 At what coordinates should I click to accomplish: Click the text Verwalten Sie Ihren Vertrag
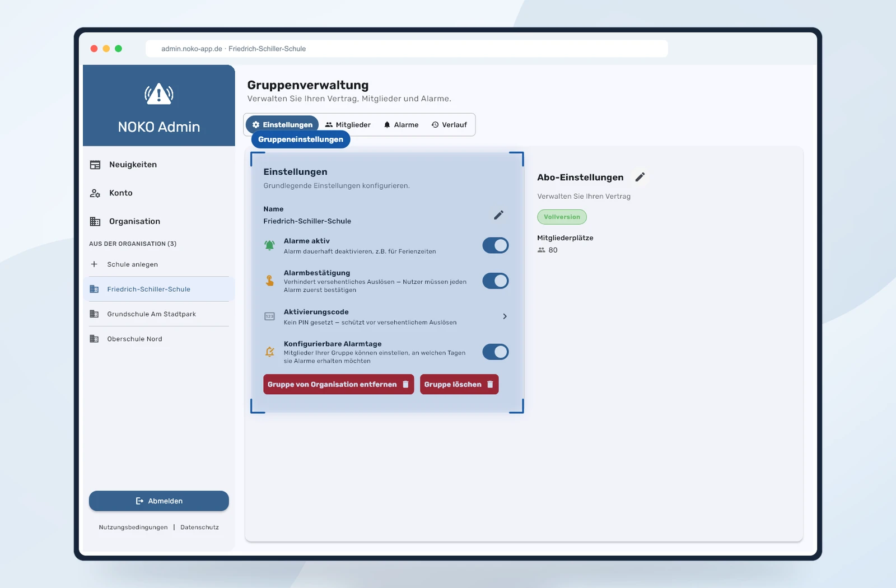pos(584,197)
